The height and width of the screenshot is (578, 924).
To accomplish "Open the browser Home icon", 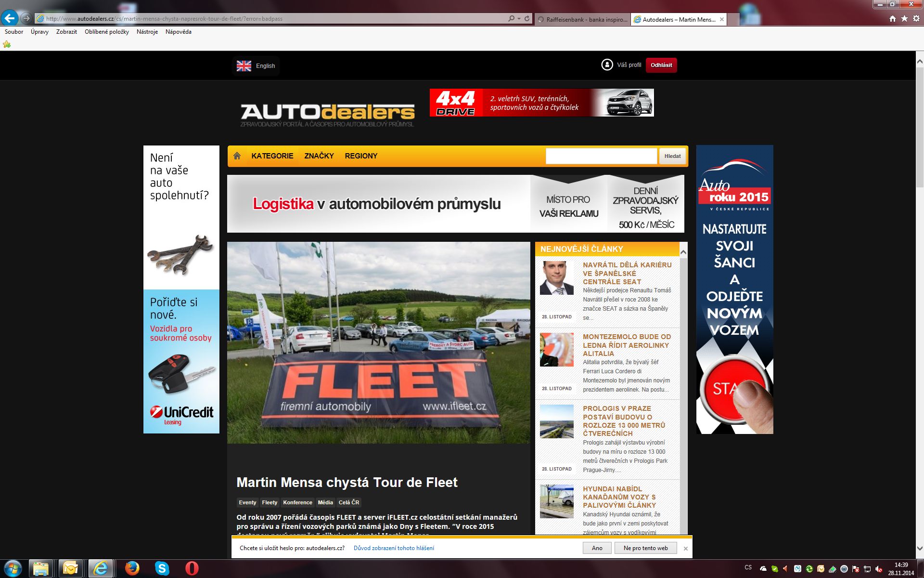I will click(x=893, y=19).
